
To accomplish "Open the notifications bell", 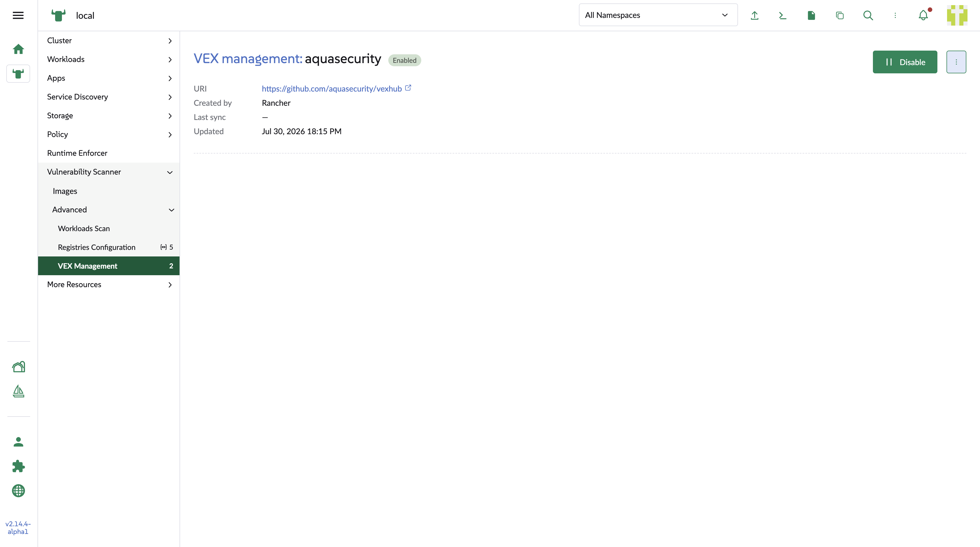I will tap(923, 15).
